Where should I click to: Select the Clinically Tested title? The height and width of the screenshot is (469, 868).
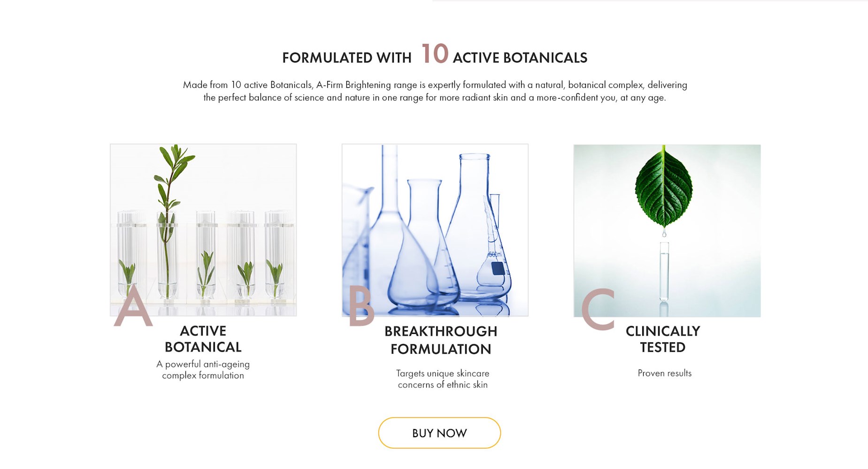(662, 339)
